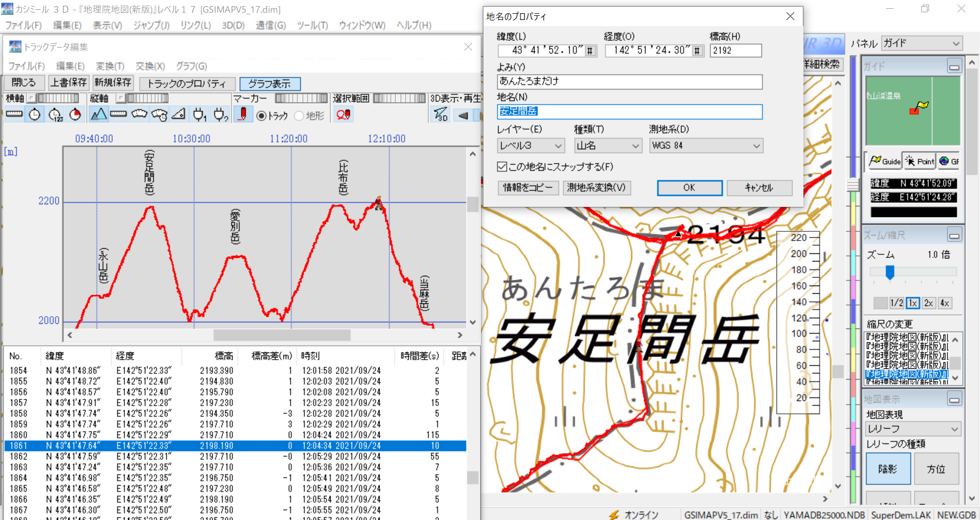Select the トラック radio button
Viewport: 980px width, 520px height.
tap(261, 116)
